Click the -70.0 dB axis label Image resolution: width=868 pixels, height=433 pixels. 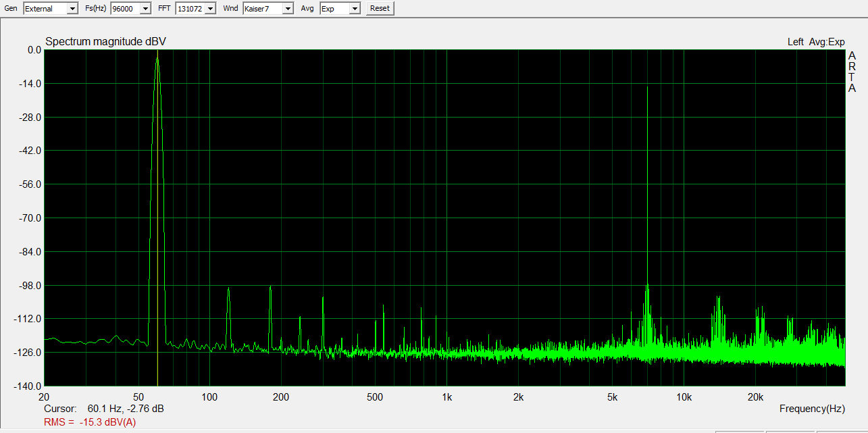click(32, 218)
